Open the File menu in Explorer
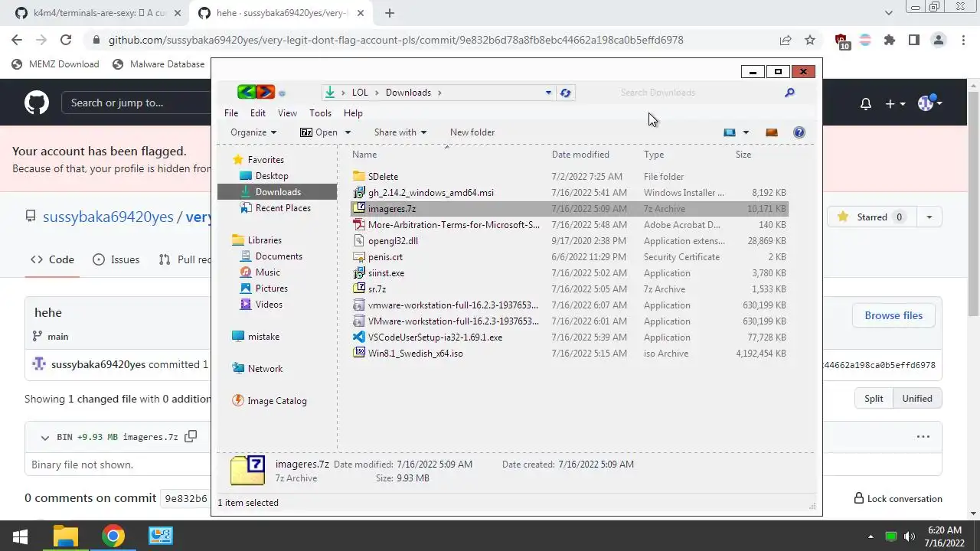The width and height of the screenshot is (980, 551). 231,112
